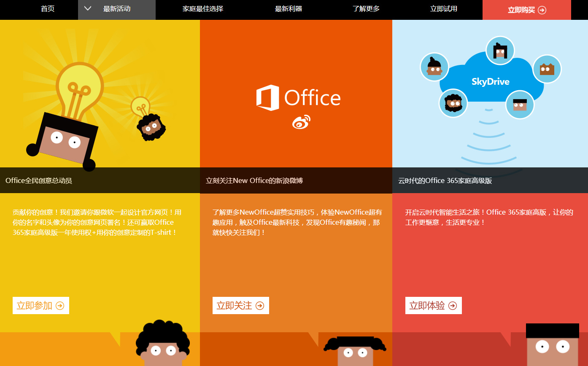Screen dimensions: 588x366
Task: Click the white Office logo
Action: (298, 98)
